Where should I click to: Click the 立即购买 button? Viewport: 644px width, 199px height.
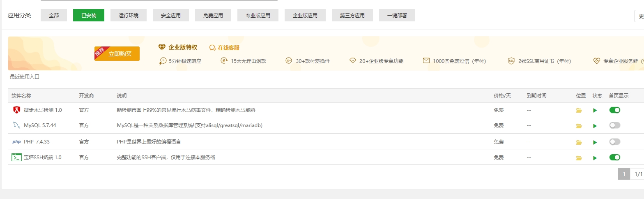[x=117, y=53]
